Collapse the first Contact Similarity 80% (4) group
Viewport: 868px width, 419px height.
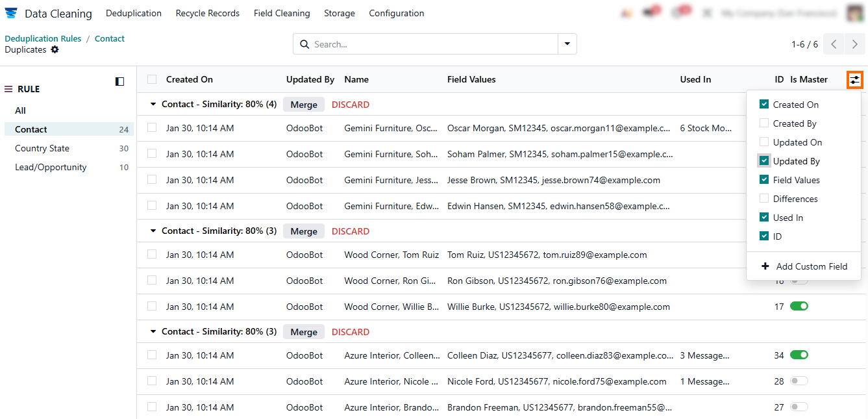tap(154, 105)
